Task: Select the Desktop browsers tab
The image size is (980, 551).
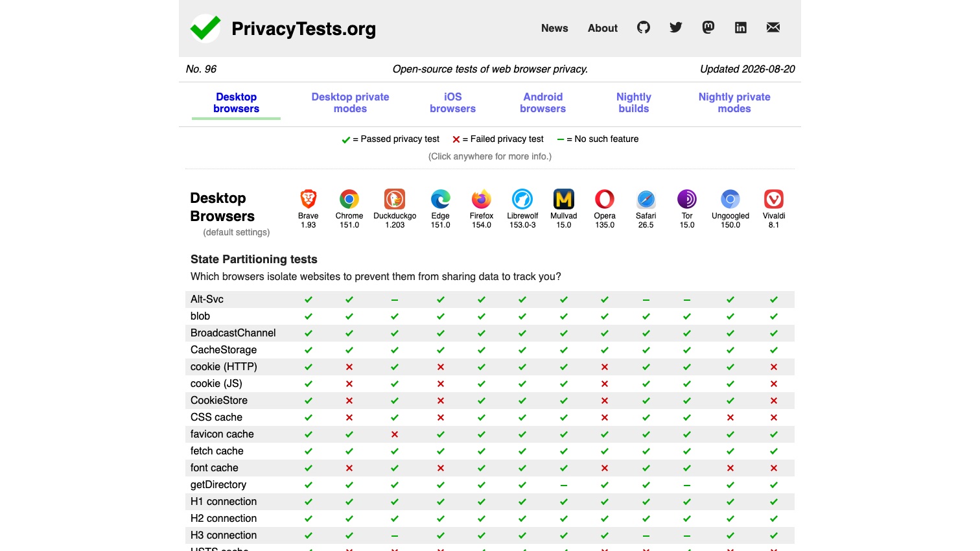Action: coord(236,102)
